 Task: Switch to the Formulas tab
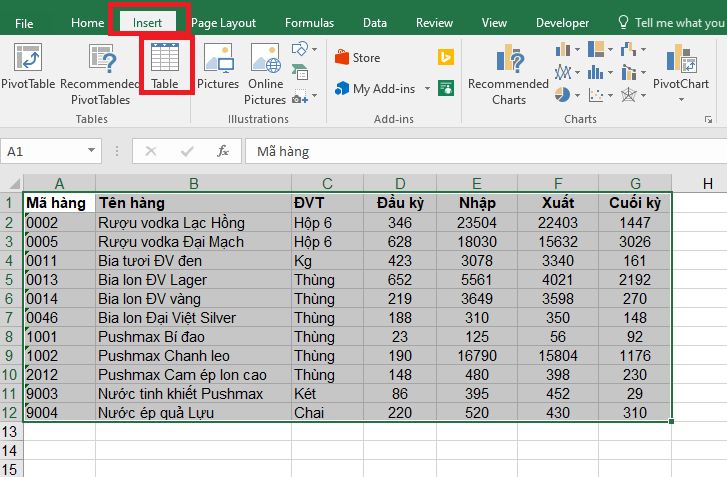pyautogui.click(x=309, y=22)
